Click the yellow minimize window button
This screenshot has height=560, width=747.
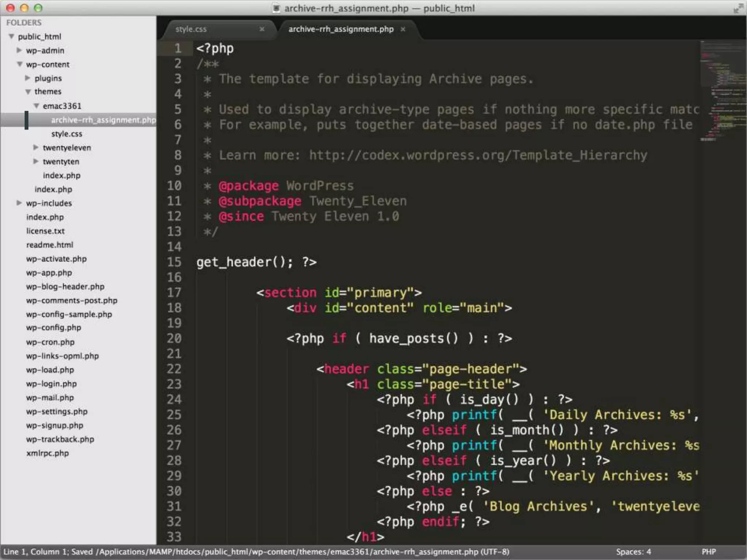click(x=24, y=8)
